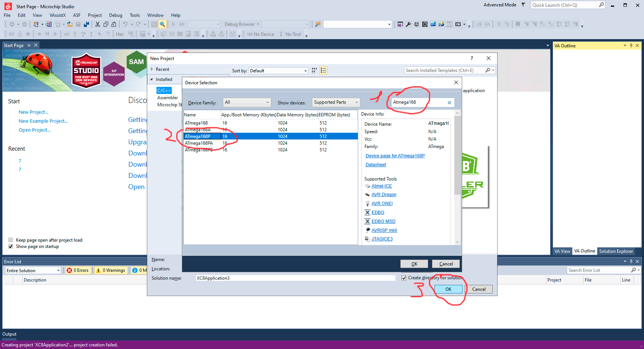Click OK in the Device Selection dialog
The height and width of the screenshot is (349, 644).
coord(414,264)
